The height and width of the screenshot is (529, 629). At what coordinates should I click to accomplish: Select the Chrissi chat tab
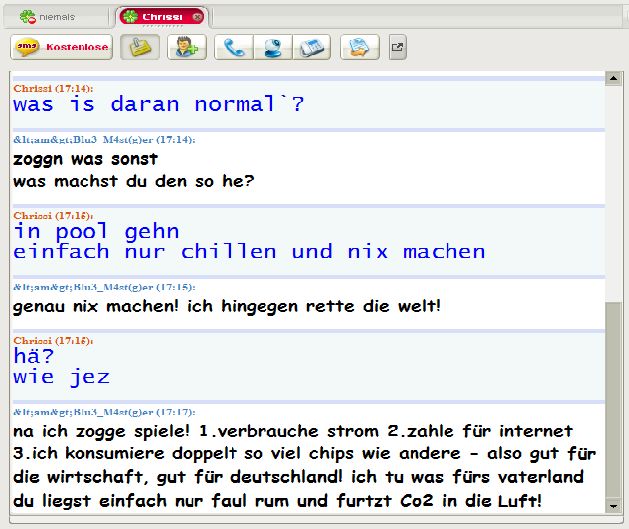(x=161, y=17)
